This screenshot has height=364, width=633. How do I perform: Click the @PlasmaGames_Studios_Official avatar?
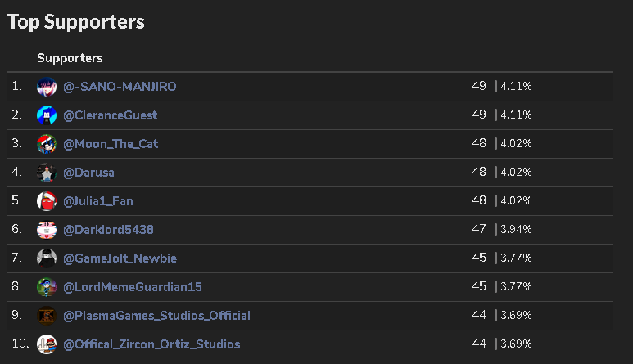pos(46,316)
